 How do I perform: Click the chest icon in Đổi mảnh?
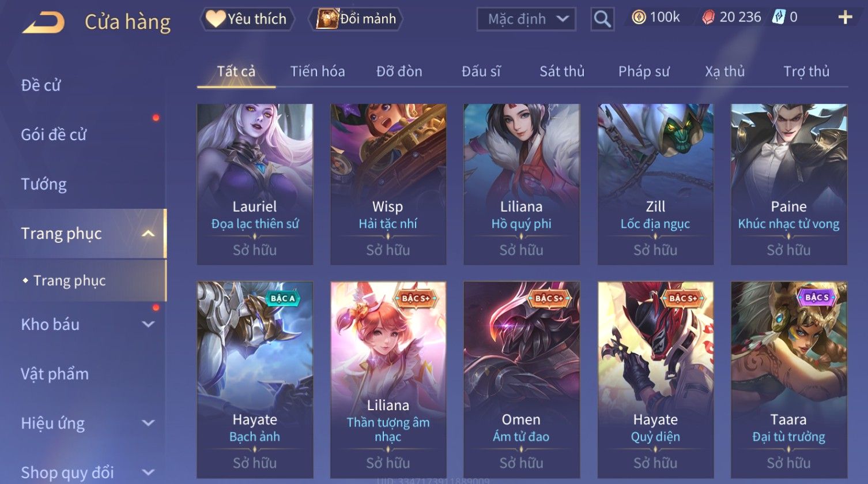point(327,18)
